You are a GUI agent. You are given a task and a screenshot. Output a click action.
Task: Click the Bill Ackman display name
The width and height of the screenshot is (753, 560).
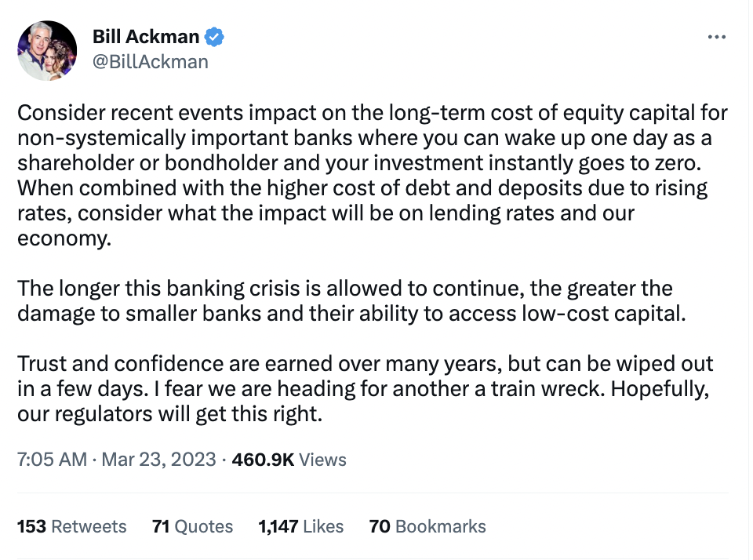tap(146, 37)
